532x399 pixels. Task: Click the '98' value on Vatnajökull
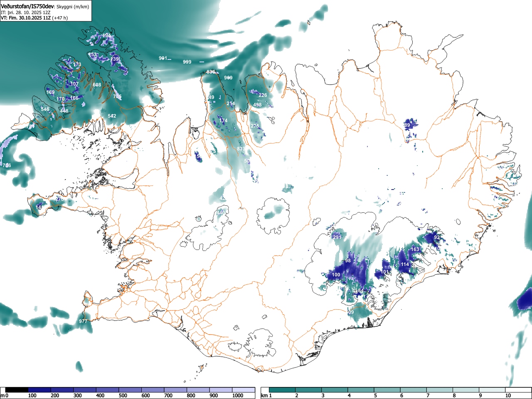point(348,261)
